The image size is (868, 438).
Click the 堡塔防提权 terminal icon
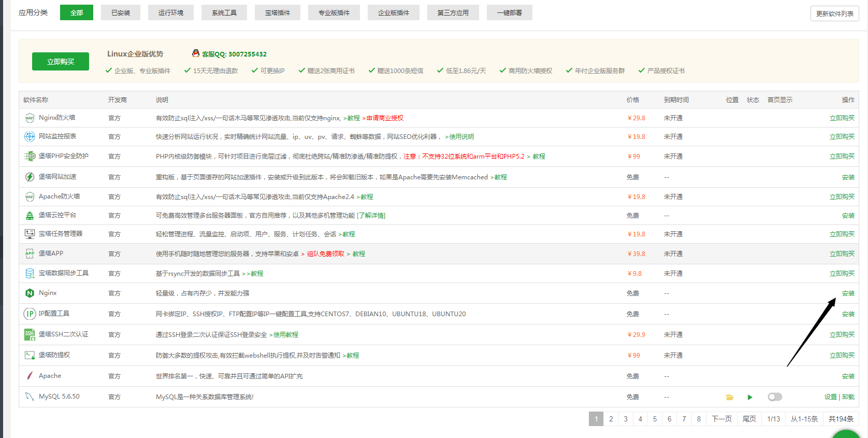tap(30, 355)
